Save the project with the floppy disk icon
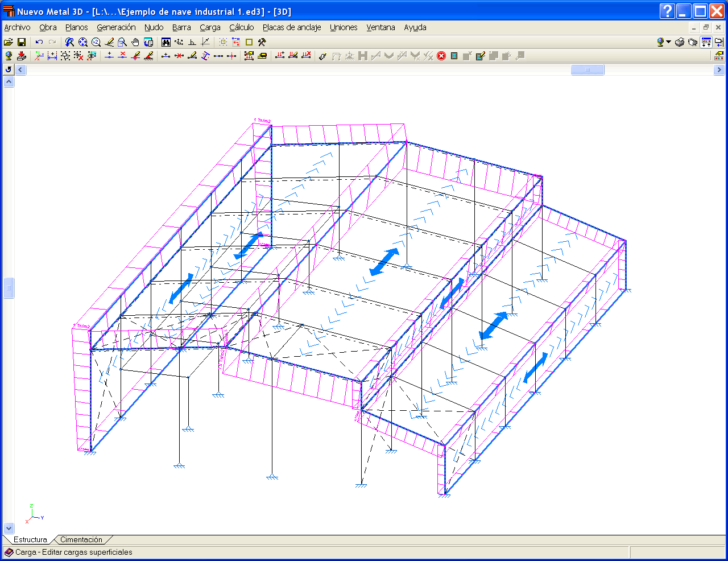This screenshot has width=728, height=561. [x=22, y=42]
